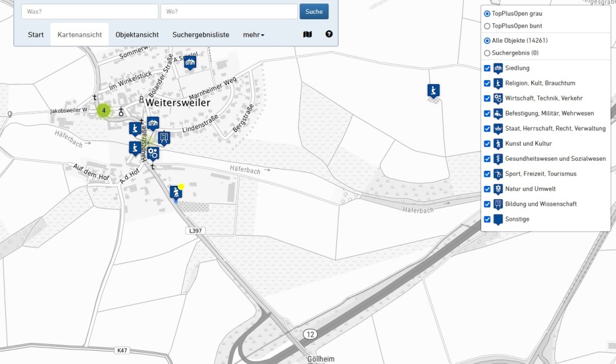The width and height of the screenshot is (616, 364).
Task: Focus the Was? search field
Action: coord(90,11)
